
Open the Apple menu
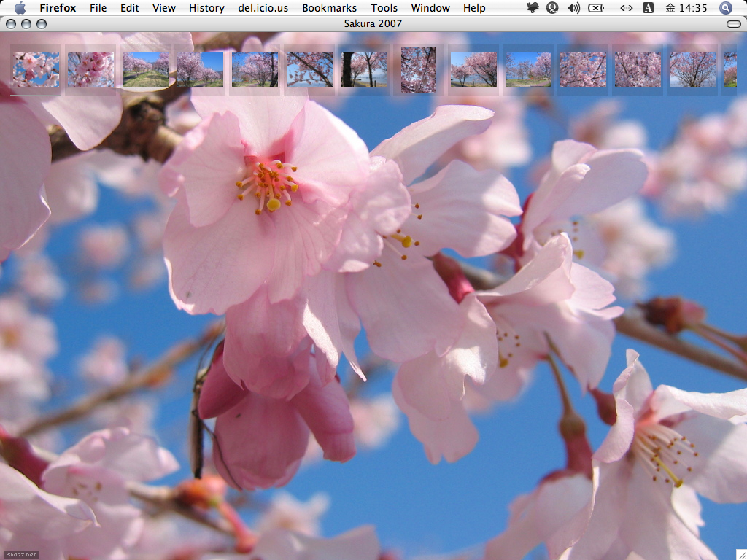20,7
